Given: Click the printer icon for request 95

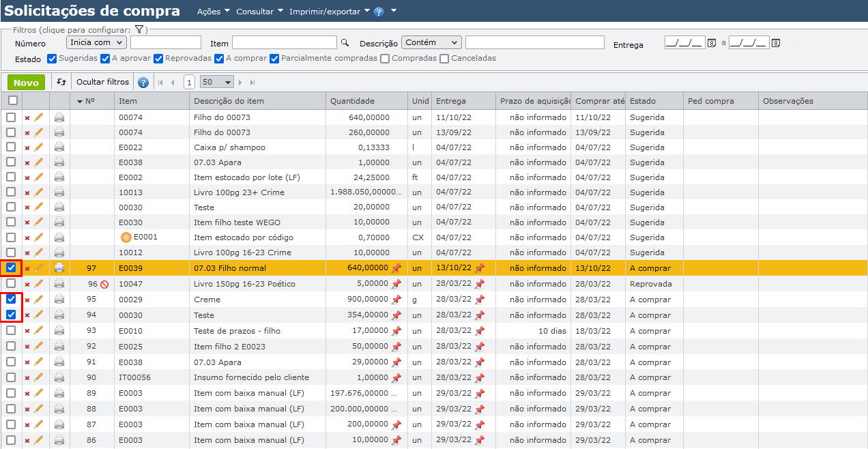Looking at the screenshot, I should [59, 300].
